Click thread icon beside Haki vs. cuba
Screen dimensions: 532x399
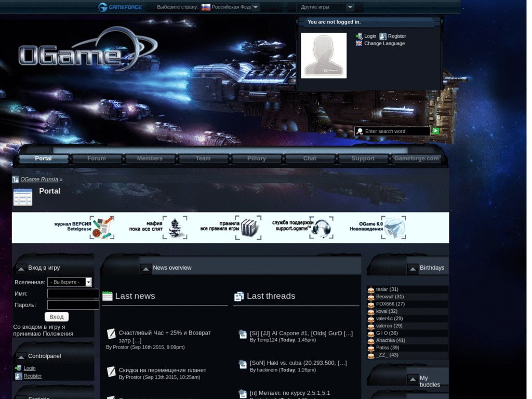(243, 364)
